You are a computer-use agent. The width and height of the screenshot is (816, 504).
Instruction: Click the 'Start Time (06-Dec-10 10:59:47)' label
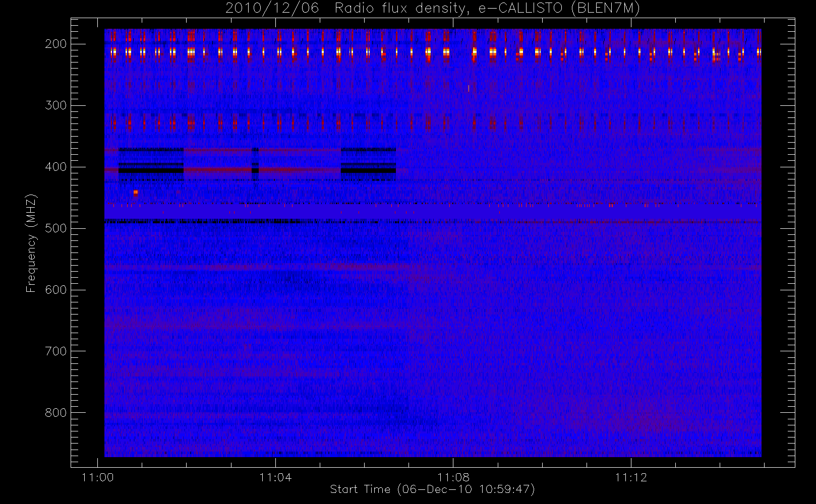(x=432, y=489)
